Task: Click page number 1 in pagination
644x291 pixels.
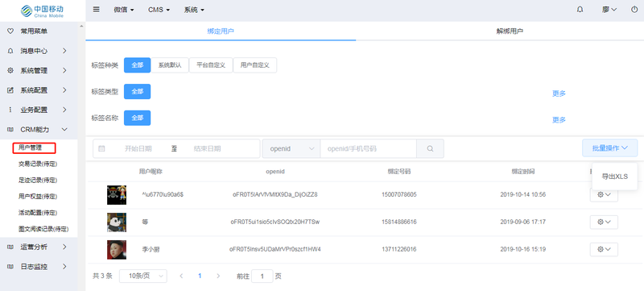Action: point(200,276)
